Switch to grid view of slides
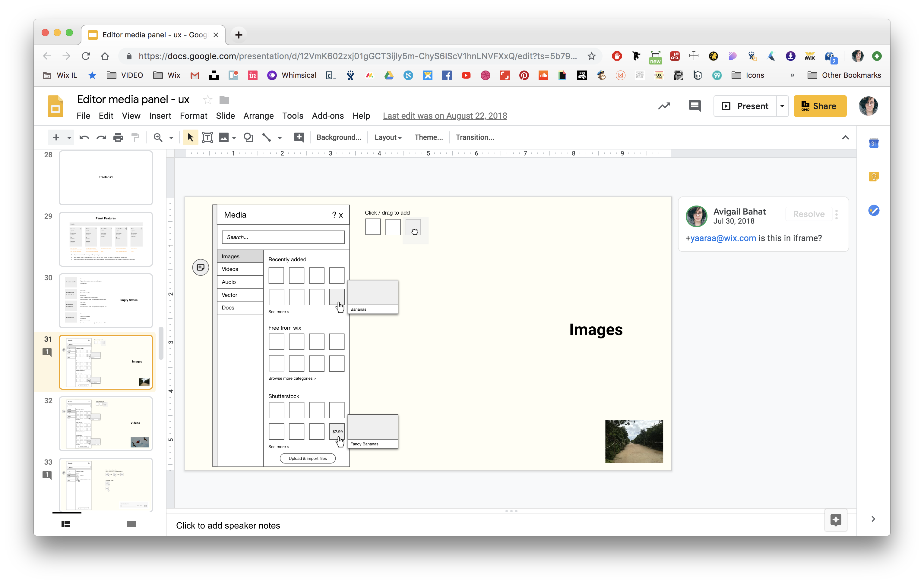924x584 pixels. (131, 524)
